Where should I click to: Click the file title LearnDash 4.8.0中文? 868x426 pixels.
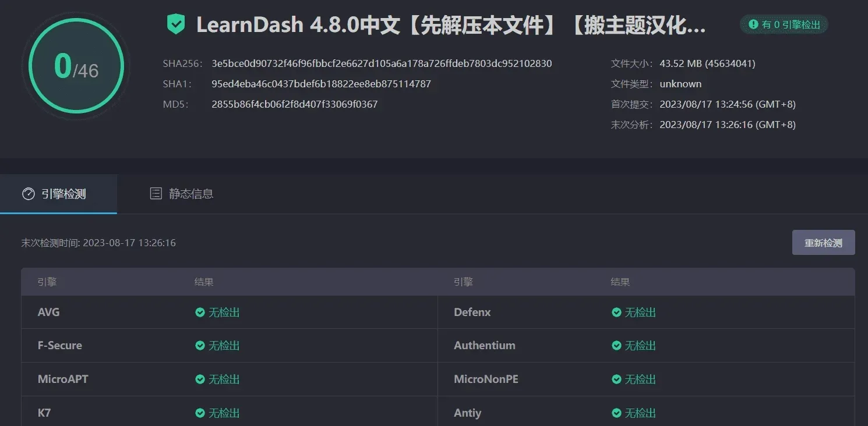451,24
